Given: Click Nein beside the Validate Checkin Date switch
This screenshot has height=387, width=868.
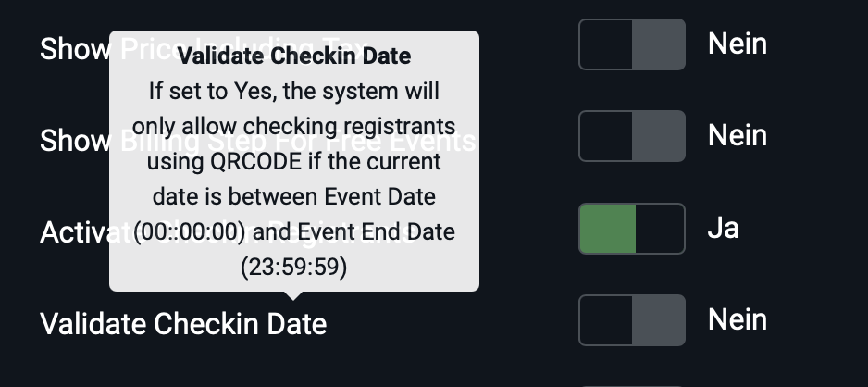Looking at the screenshot, I should pos(738,319).
